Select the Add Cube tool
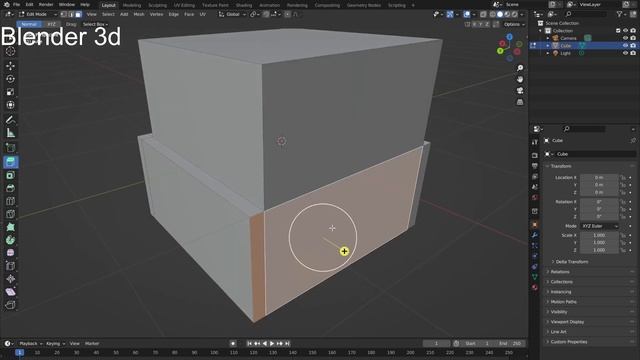The width and height of the screenshot is (640, 360). point(11,147)
